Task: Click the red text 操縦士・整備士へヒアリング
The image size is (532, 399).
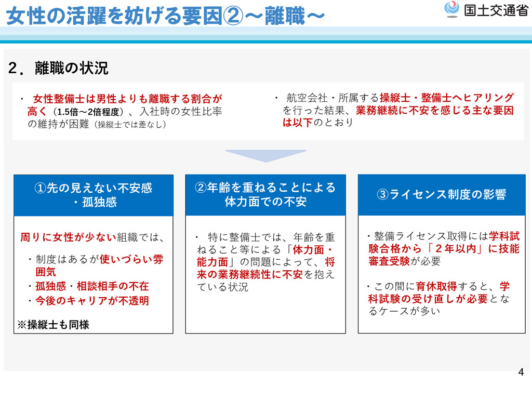Action: [x=446, y=98]
